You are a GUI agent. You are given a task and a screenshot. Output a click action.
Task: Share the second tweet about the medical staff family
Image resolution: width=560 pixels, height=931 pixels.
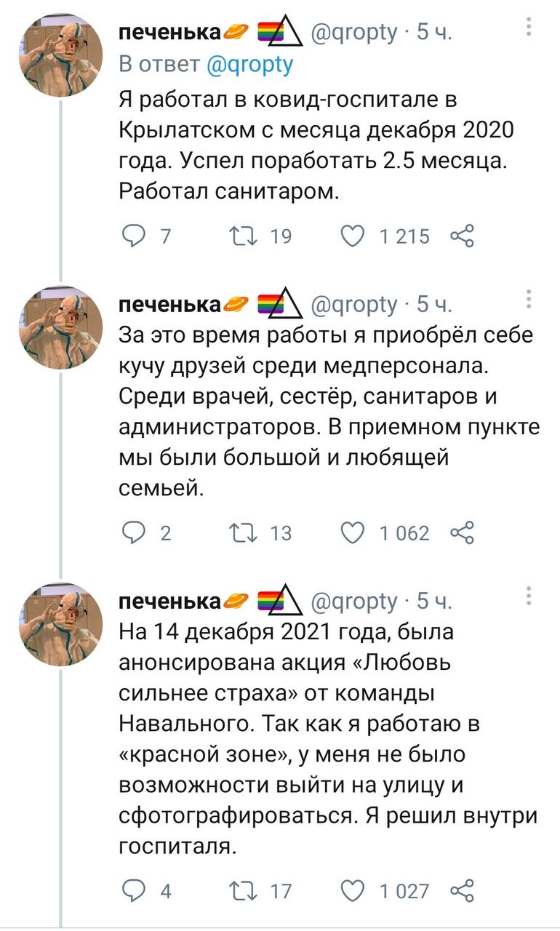click(x=463, y=532)
